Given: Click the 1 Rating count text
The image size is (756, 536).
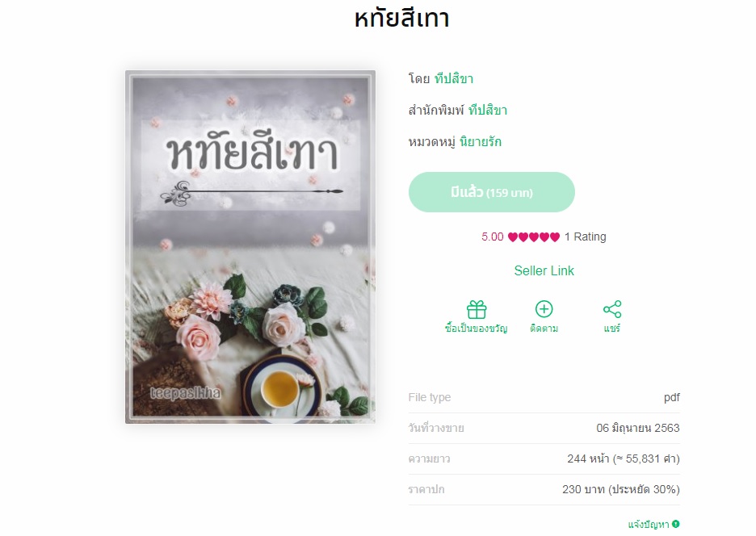Looking at the screenshot, I should tap(586, 237).
